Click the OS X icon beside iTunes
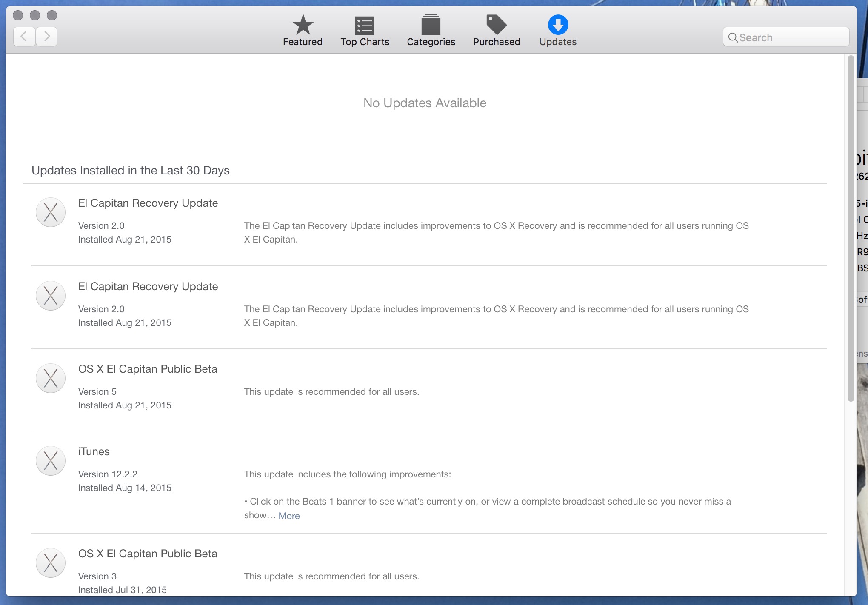The height and width of the screenshot is (605, 868). 51,461
